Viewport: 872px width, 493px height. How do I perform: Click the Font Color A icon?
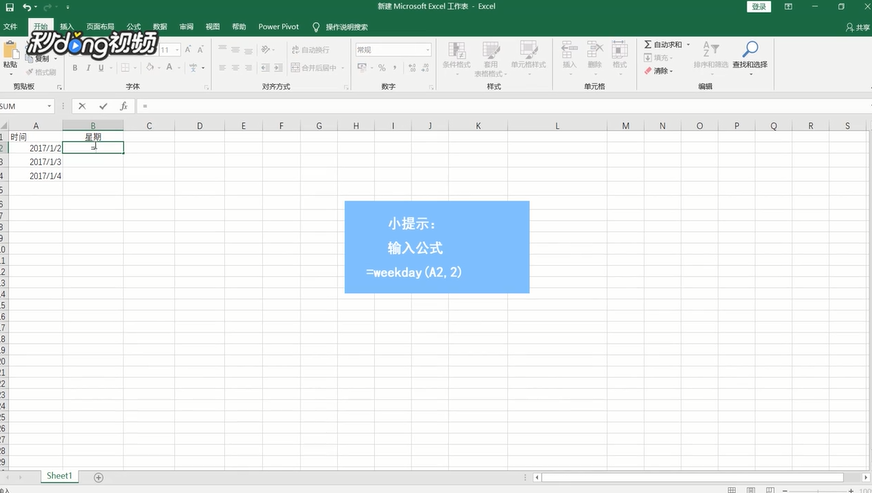[x=169, y=67]
